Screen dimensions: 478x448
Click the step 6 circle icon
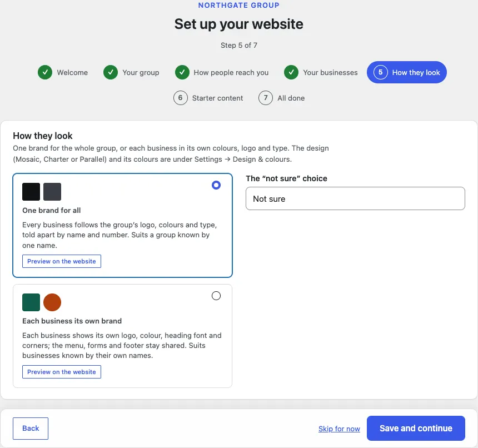pos(181,98)
